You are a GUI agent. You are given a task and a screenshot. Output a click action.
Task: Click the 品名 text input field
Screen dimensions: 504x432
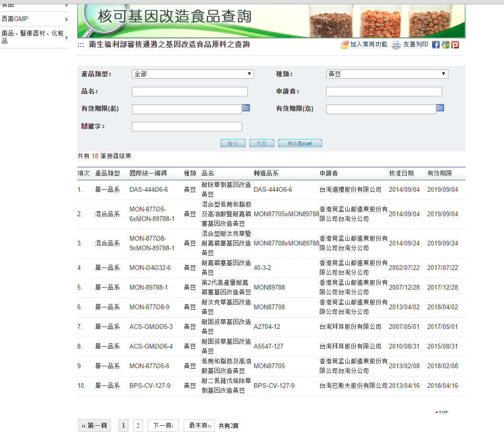[189, 92]
